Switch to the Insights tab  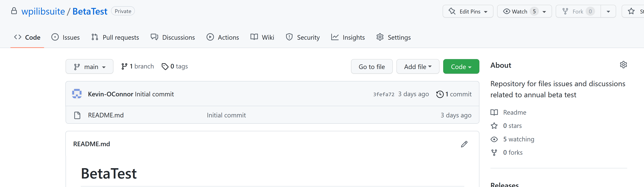click(x=348, y=37)
